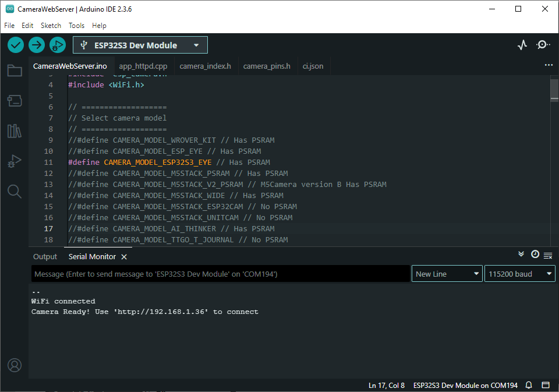
Task: Close the Serial Monitor tab
Action: tap(124, 257)
